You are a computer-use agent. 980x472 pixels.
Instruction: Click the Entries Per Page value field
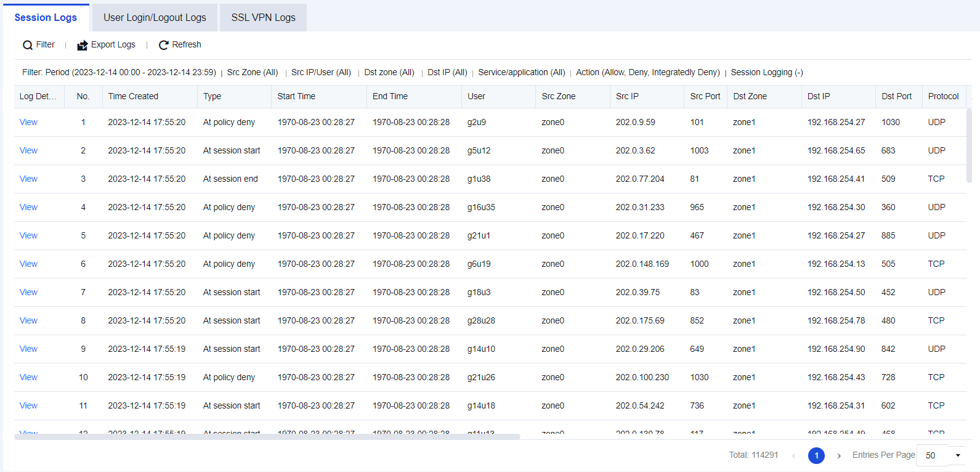tap(931, 455)
